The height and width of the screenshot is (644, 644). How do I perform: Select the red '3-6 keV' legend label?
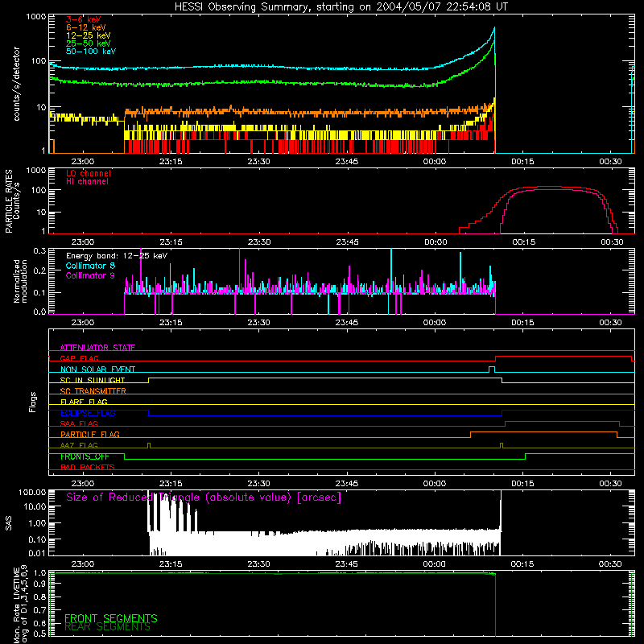[x=84, y=19]
